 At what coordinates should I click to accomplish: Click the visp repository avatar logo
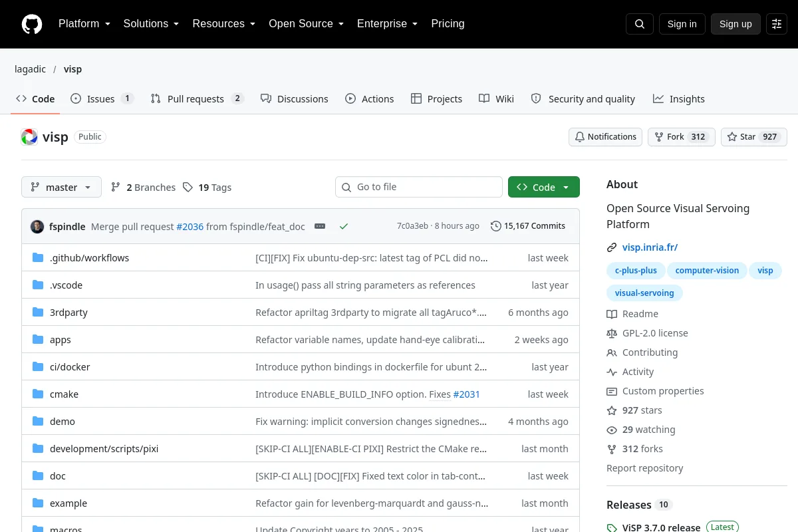[29, 137]
